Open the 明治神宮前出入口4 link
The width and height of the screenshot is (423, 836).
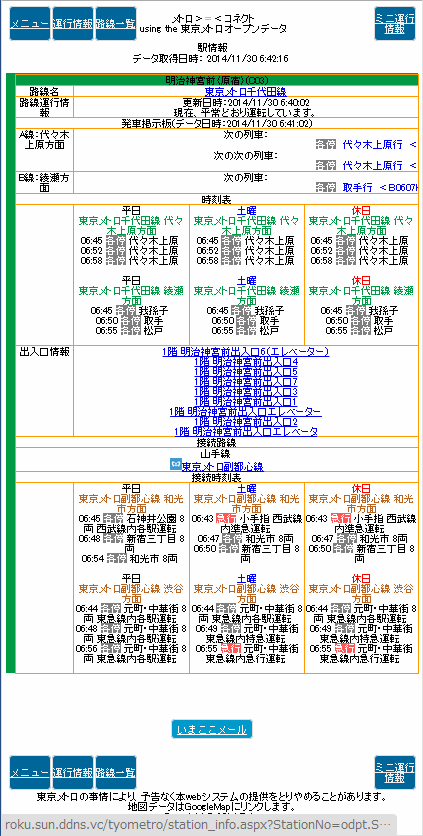(245, 362)
